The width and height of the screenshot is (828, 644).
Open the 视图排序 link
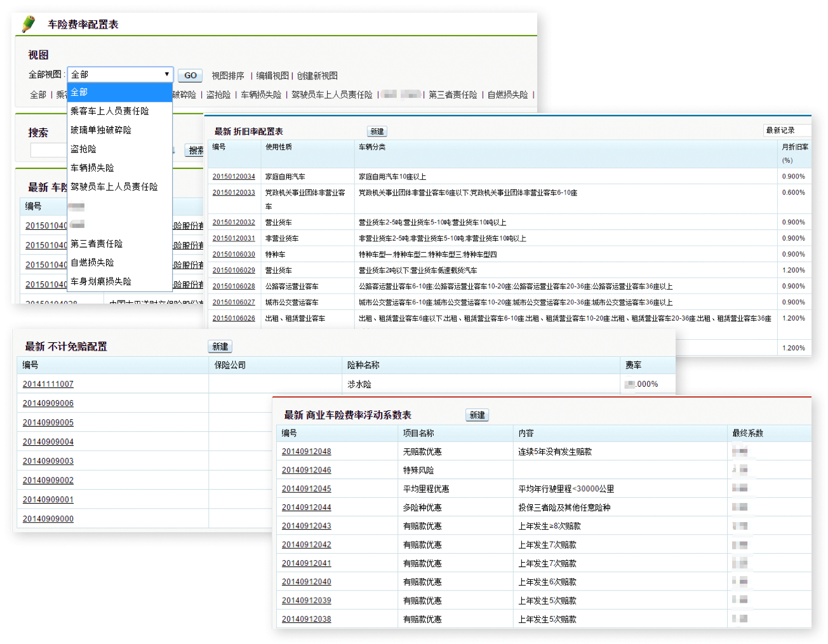point(228,76)
